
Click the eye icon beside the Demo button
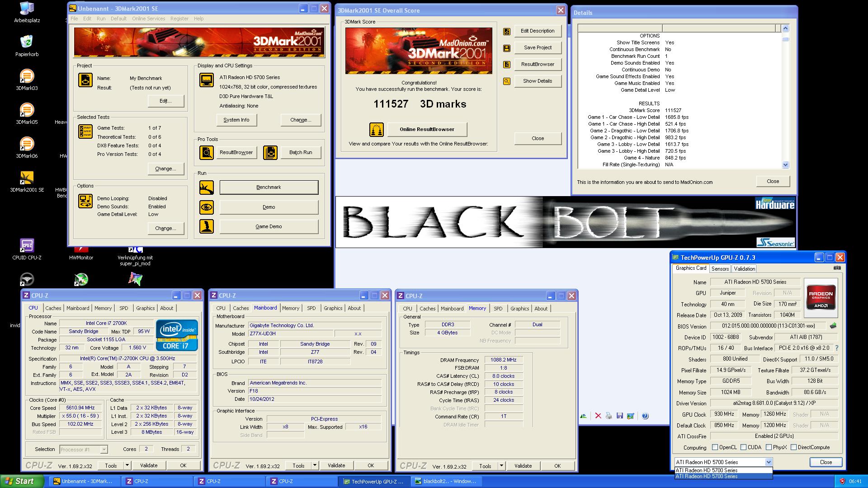pyautogui.click(x=207, y=207)
